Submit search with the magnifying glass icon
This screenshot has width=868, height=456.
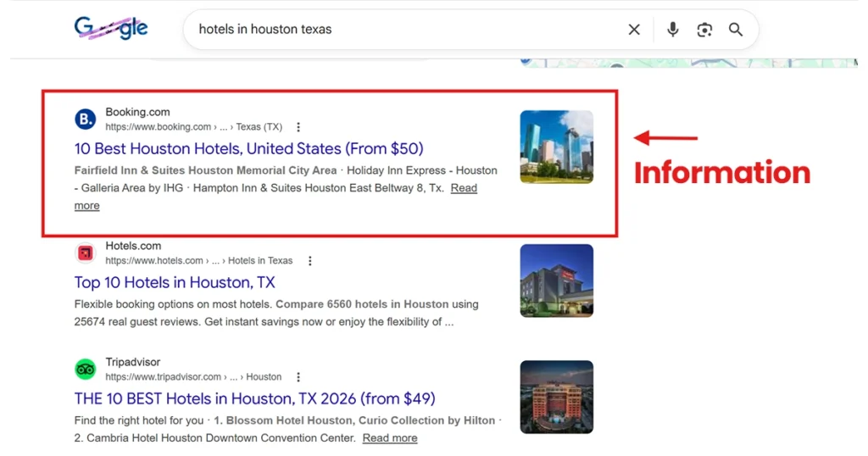click(x=735, y=30)
